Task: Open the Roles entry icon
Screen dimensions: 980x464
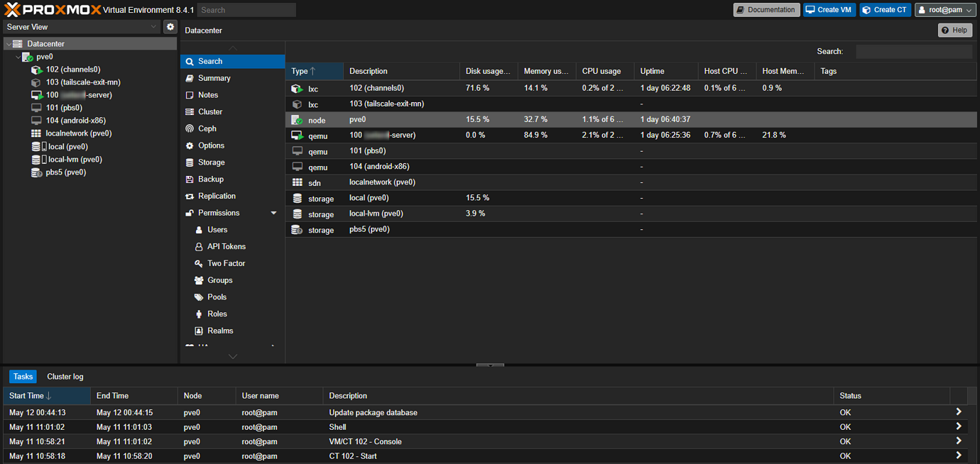Action: pyautogui.click(x=199, y=314)
